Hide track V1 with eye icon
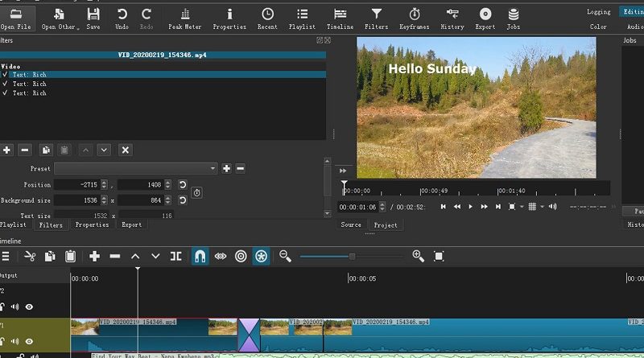This screenshot has width=644, height=358. click(x=29, y=342)
